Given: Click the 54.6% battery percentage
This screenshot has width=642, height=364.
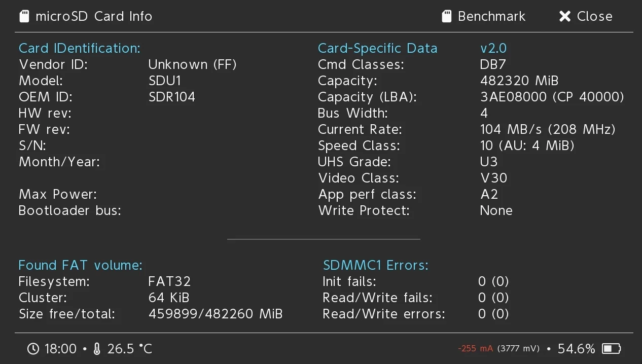Looking at the screenshot, I should pyautogui.click(x=576, y=349).
